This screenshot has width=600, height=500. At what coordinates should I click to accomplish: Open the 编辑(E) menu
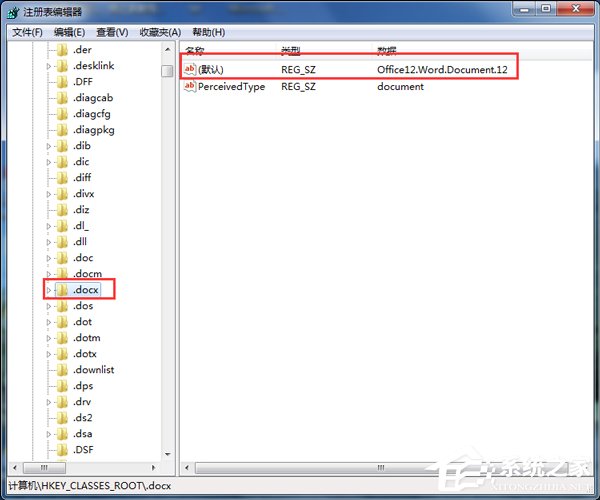tap(69, 33)
